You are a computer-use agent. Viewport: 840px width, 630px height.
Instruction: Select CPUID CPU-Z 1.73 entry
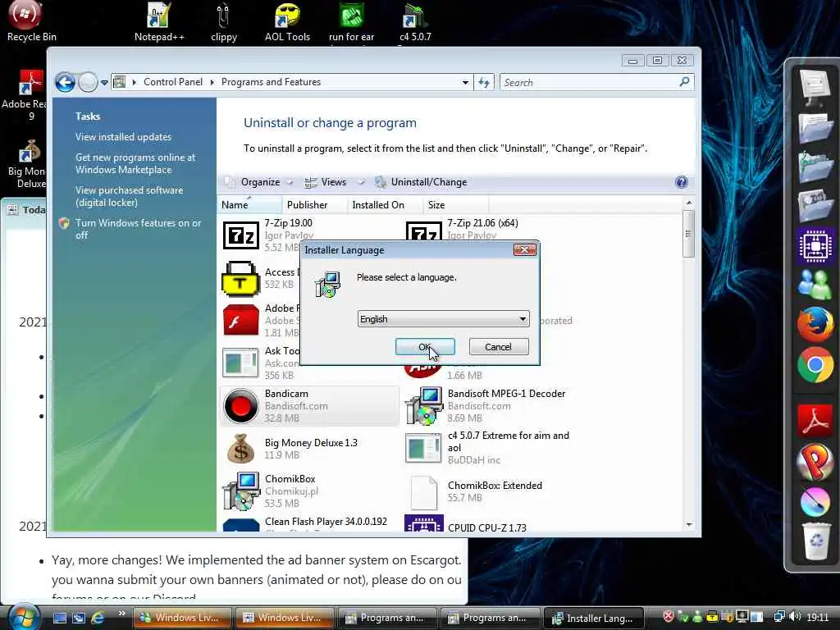(x=487, y=527)
